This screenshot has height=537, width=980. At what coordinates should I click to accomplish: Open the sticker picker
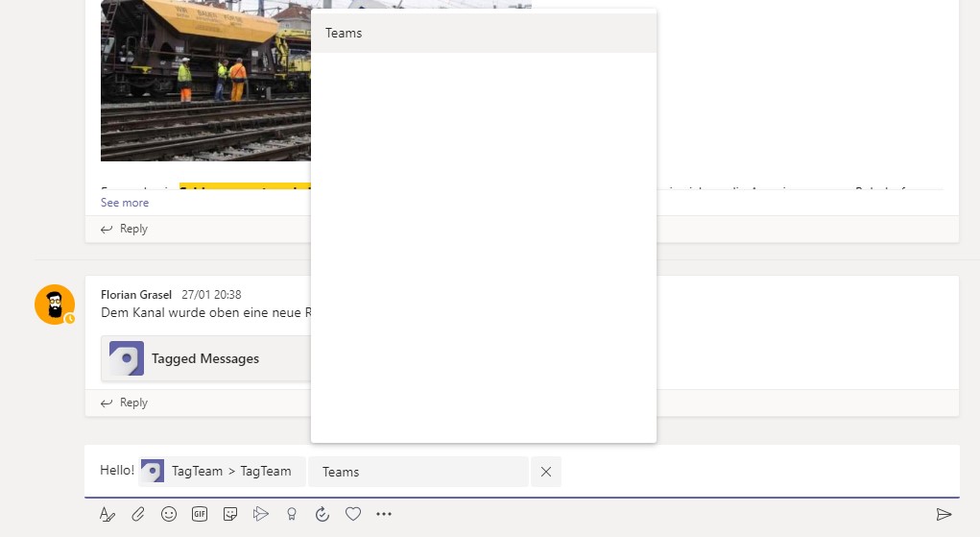[230, 514]
